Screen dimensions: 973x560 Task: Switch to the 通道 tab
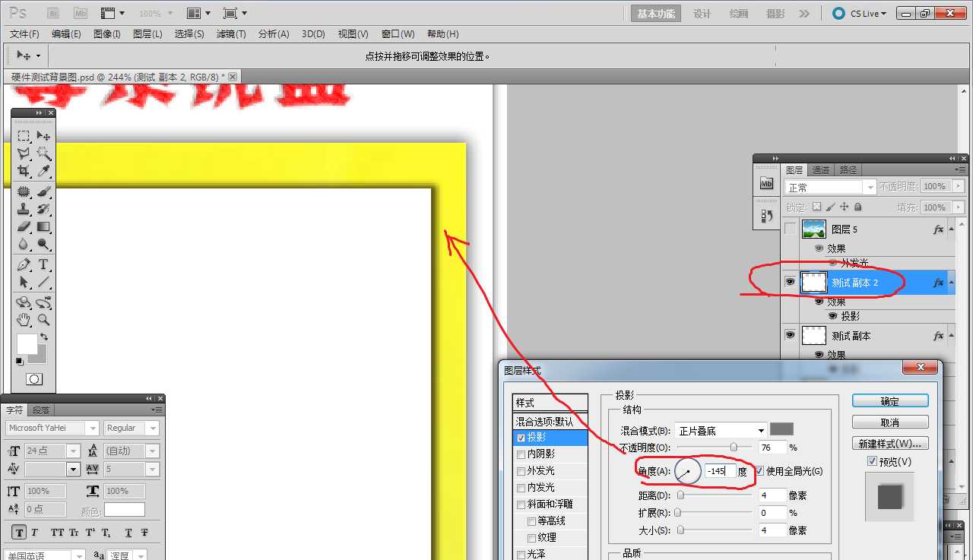pyautogui.click(x=821, y=170)
